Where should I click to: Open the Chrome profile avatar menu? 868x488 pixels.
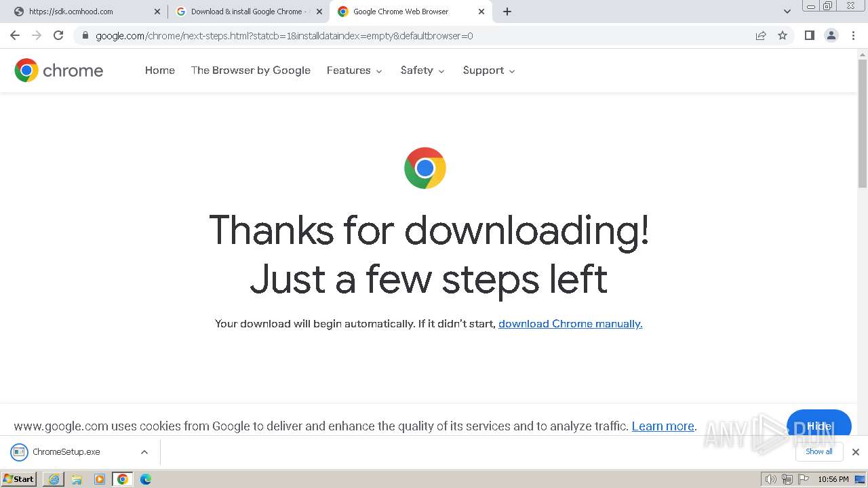[831, 35]
